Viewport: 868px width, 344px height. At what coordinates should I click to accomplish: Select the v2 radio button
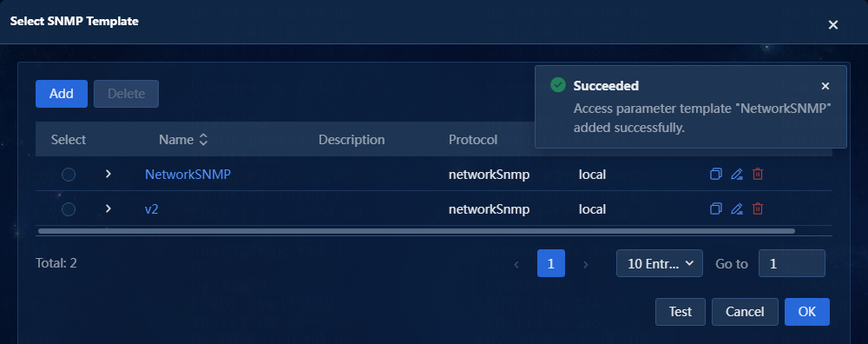click(69, 209)
